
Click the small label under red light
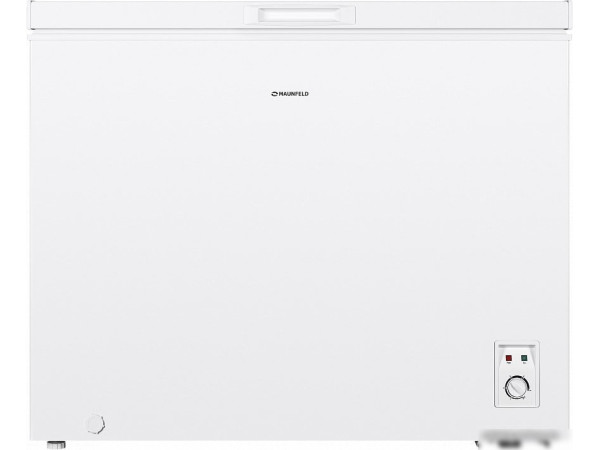coord(508,363)
